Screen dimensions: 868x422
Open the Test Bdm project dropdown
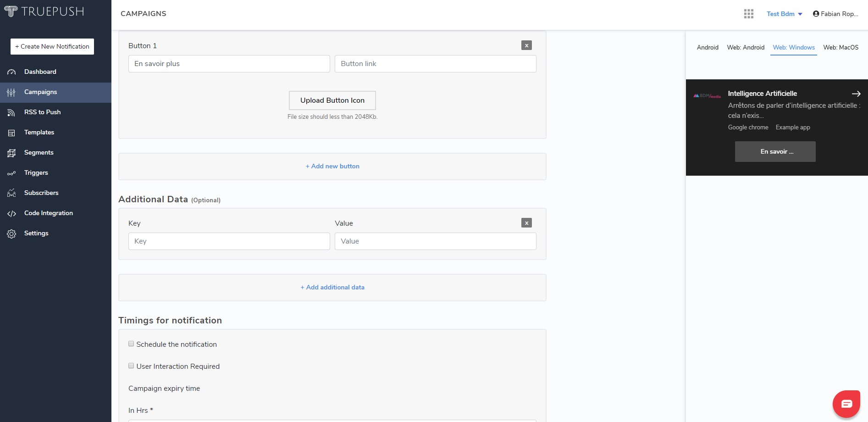[784, 14]
